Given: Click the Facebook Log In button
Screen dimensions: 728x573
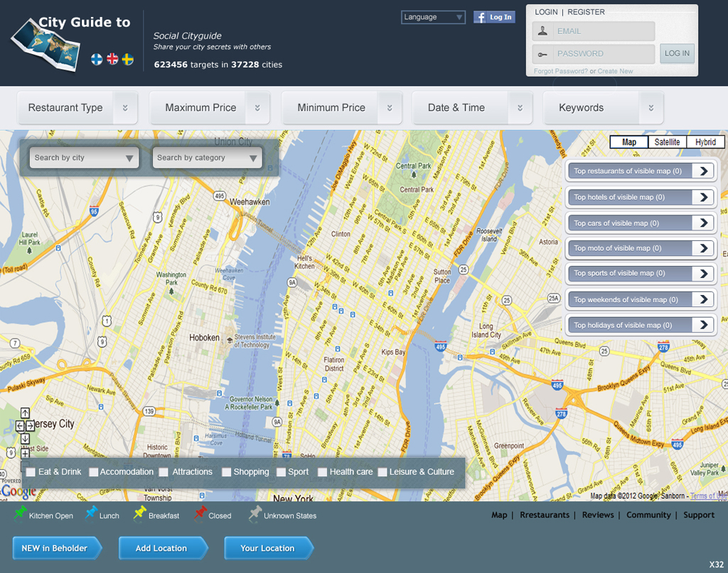Looking at the screenshot, I should coord(494,17).
